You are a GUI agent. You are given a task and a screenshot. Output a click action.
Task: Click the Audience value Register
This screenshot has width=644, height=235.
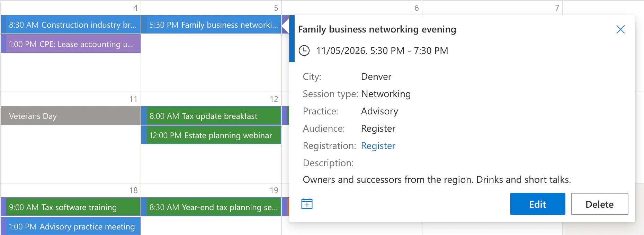[378, 129]
